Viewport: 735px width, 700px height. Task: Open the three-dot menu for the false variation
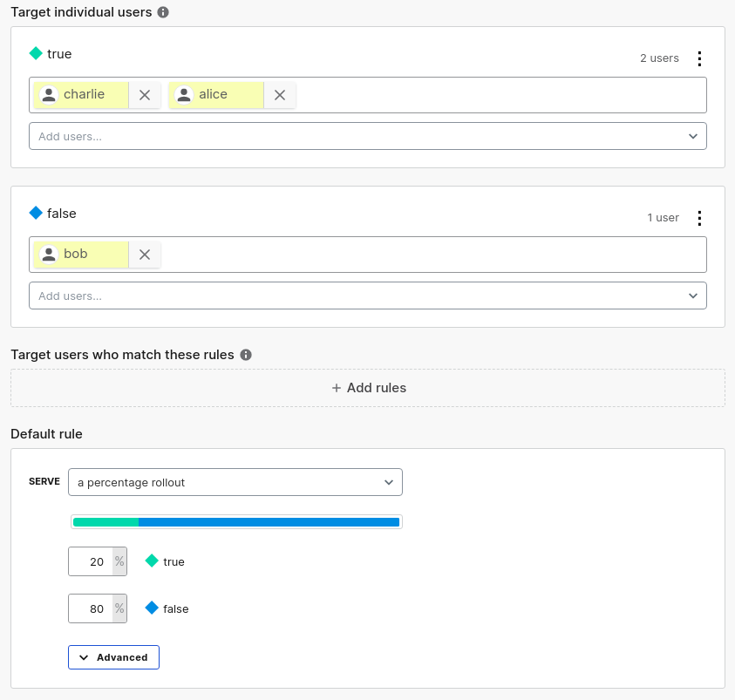(x=699, y=218)
